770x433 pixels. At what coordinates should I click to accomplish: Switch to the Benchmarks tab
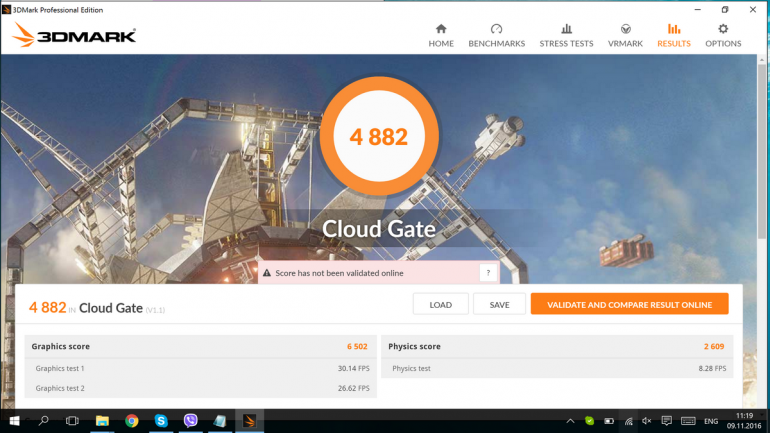(496, 36)
